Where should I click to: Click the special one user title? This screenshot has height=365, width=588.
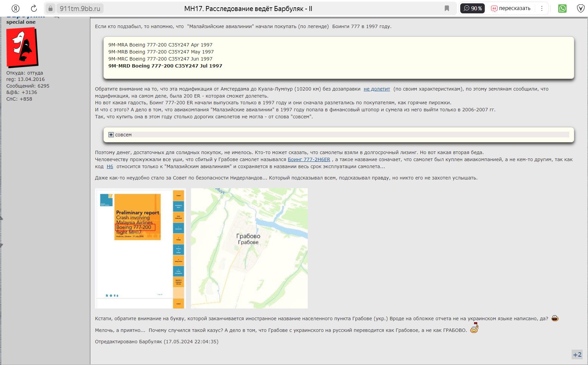(x=21, y=22)
